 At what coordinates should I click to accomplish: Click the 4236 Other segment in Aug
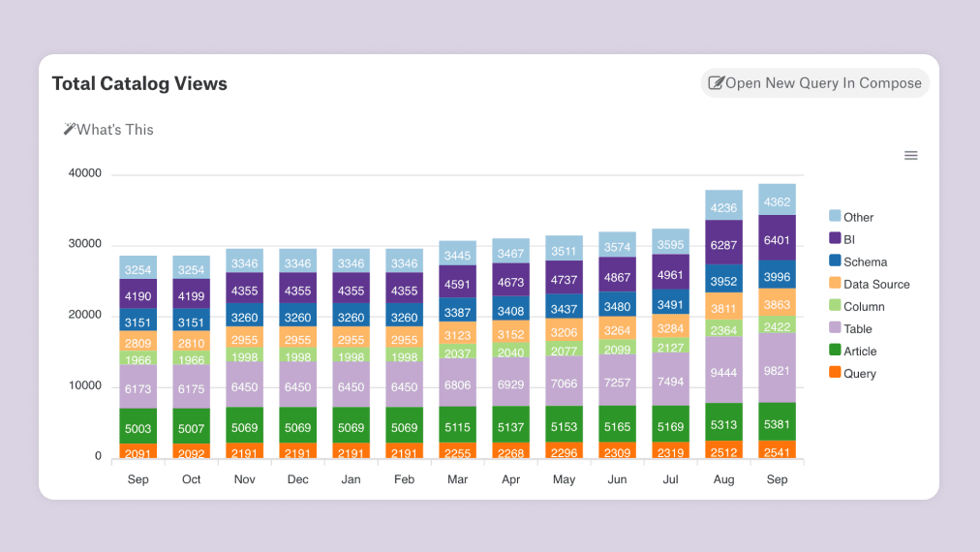(723, 207)
